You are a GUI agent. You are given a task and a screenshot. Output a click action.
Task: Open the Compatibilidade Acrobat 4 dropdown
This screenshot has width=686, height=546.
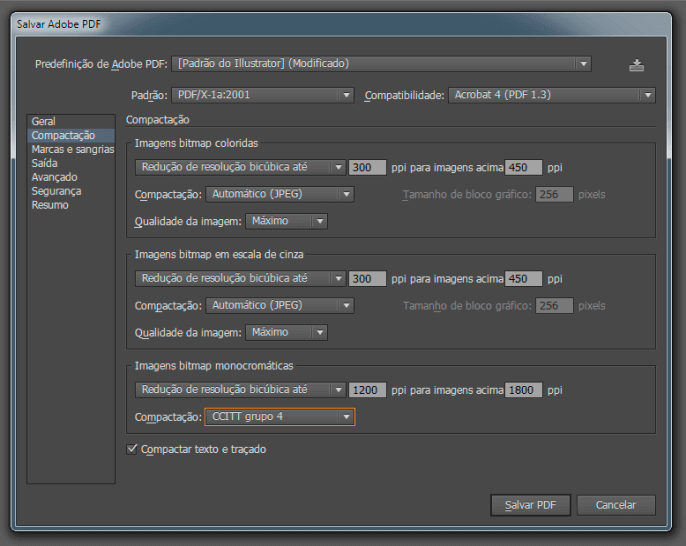pos(552,95)
